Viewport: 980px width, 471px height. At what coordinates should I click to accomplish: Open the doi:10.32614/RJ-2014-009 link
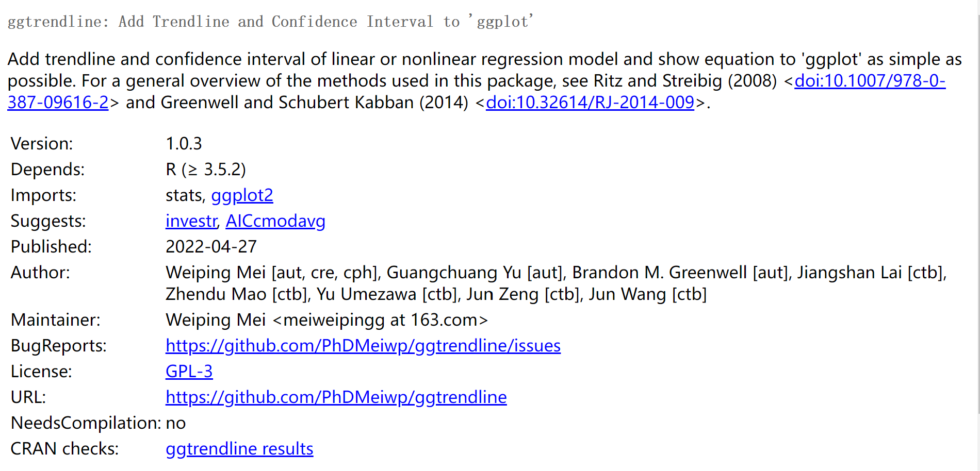[590, 103]
